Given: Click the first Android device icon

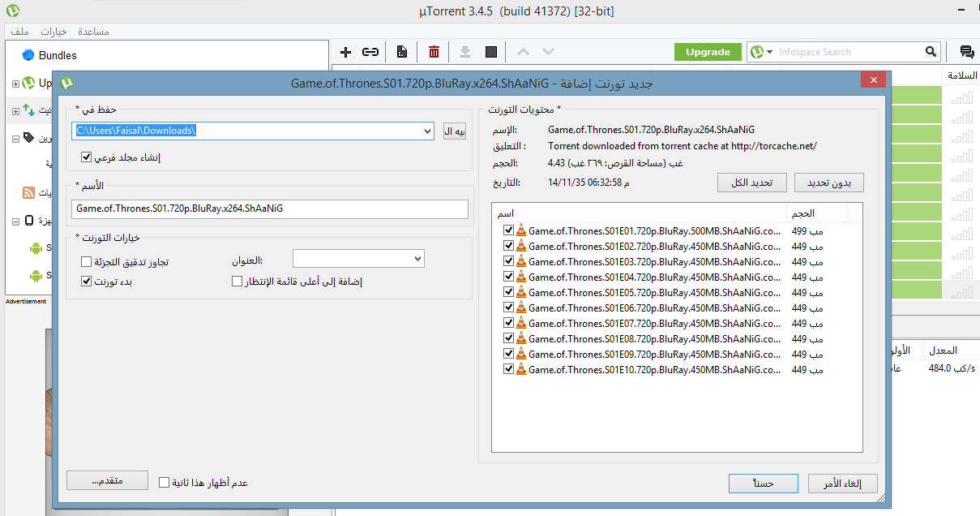Looking at the screenshot, I should [36, 248].
